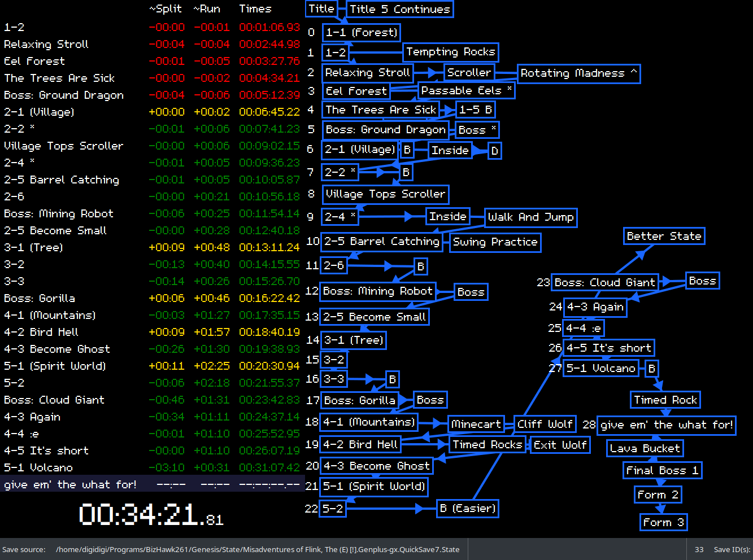The image size is (753, 560).
Task: Select the 'Swing Practice' node
Action: pyautogui.click(x=495, y=242)
